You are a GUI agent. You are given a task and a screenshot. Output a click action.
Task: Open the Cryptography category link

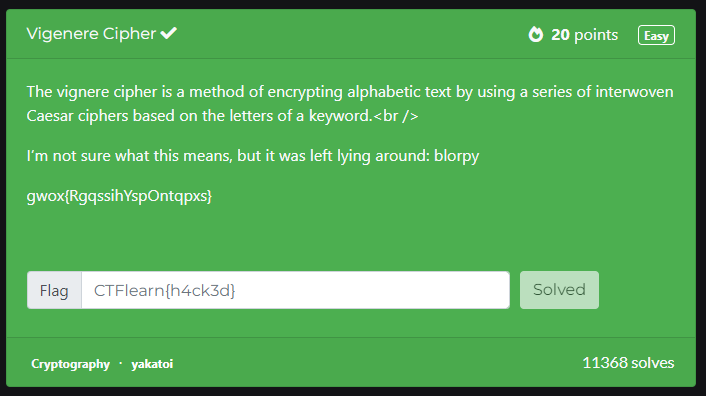coord(70,364)
